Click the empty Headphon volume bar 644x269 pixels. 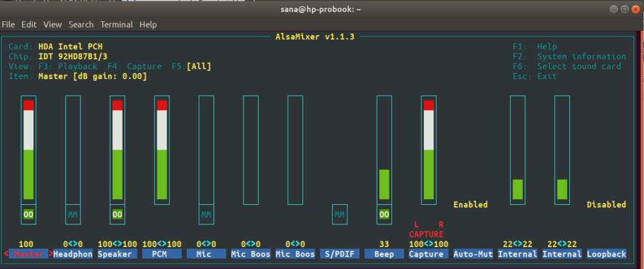click(73, 150)
